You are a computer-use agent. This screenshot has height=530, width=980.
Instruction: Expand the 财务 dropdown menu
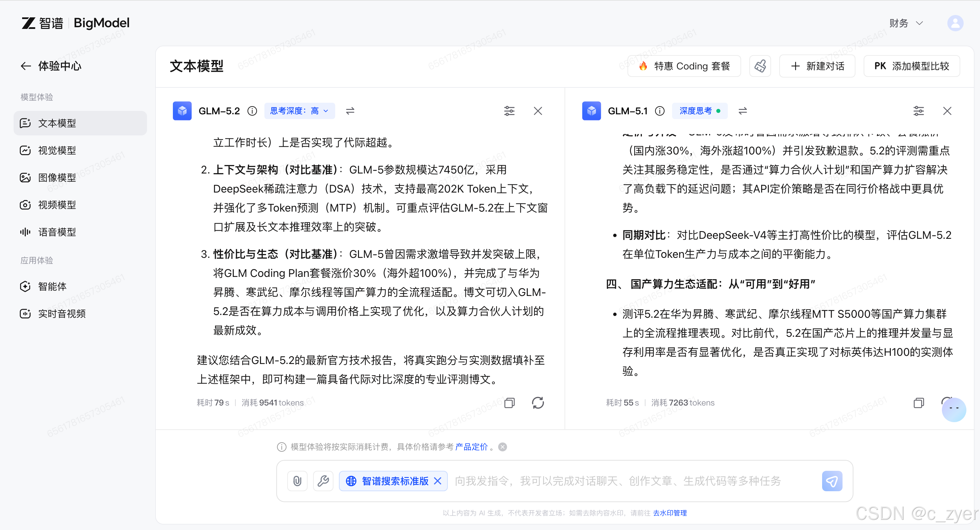click(906, 23)
